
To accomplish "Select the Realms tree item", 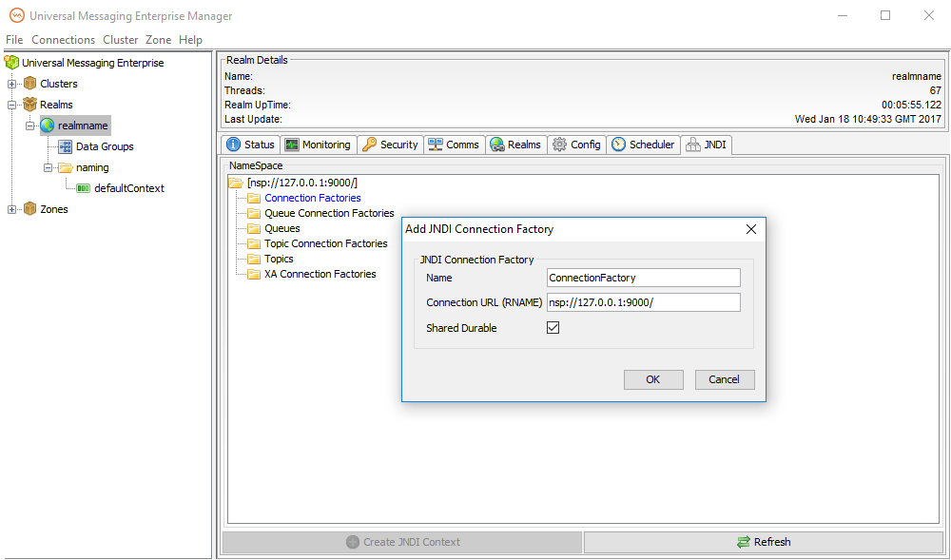I will (x=56, y=105).
